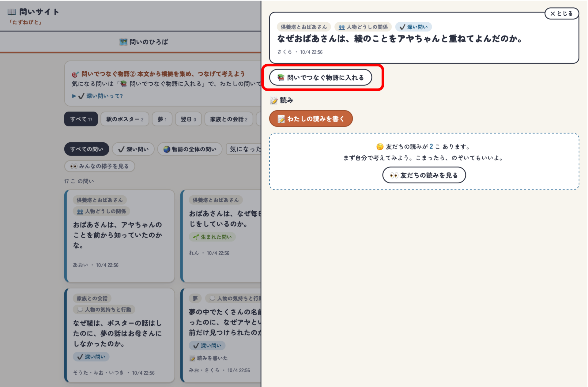Click the eyes icon on 友だちの読みを見る
The width and height of the screenshot is (588, 387).
(x=394, y=175)
